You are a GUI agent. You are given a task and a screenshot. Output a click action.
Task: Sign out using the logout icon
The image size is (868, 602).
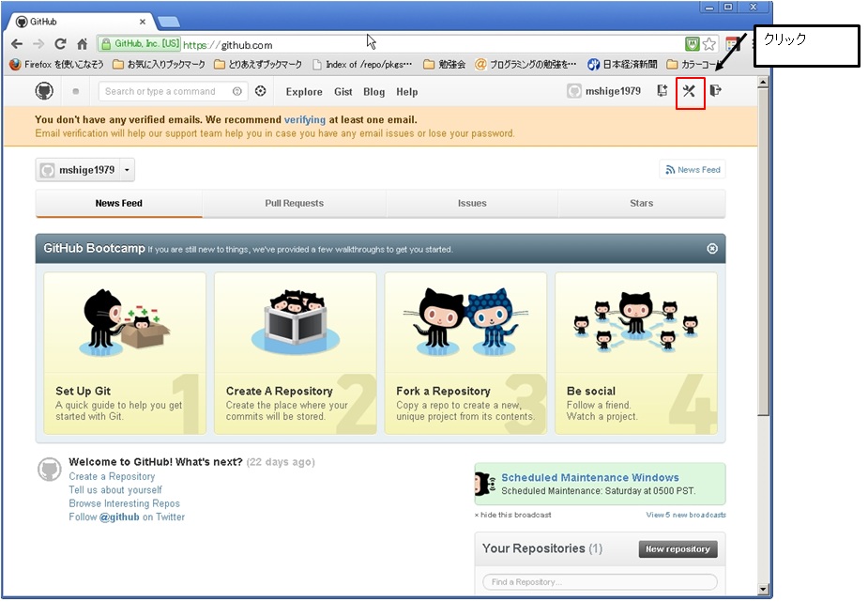[x=716, y=90]
